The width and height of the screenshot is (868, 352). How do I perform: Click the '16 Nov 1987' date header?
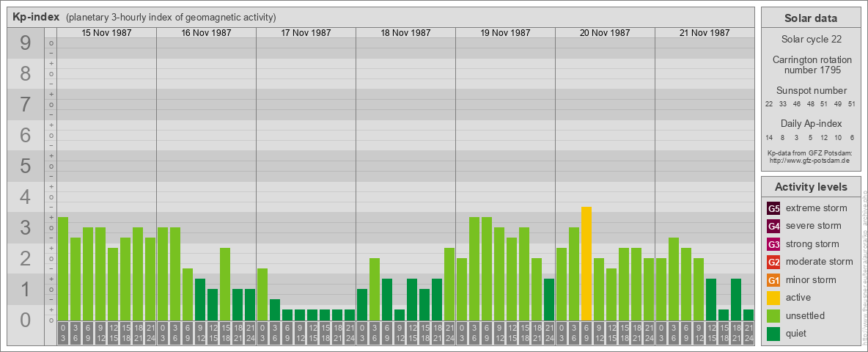pyautogui.click(x=206, y=33)
